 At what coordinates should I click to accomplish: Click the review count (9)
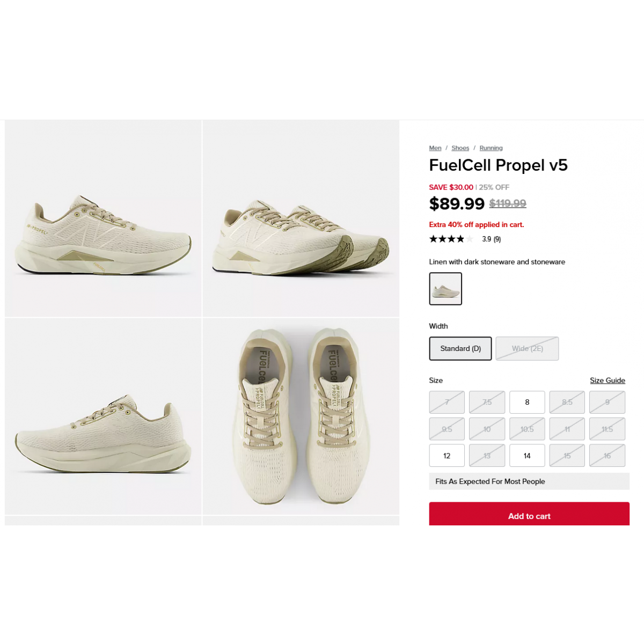497,239
